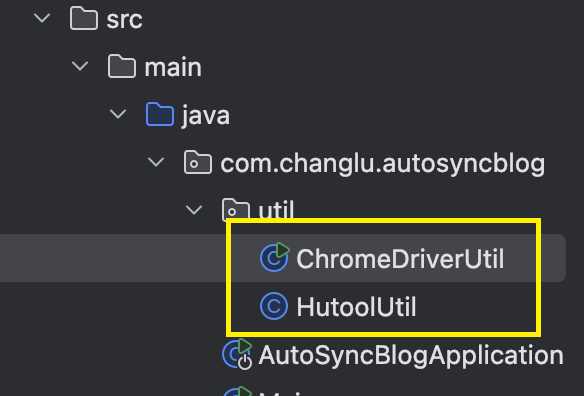
Task: Collapse the src folder chevron
Action: [x=42, y=18]
